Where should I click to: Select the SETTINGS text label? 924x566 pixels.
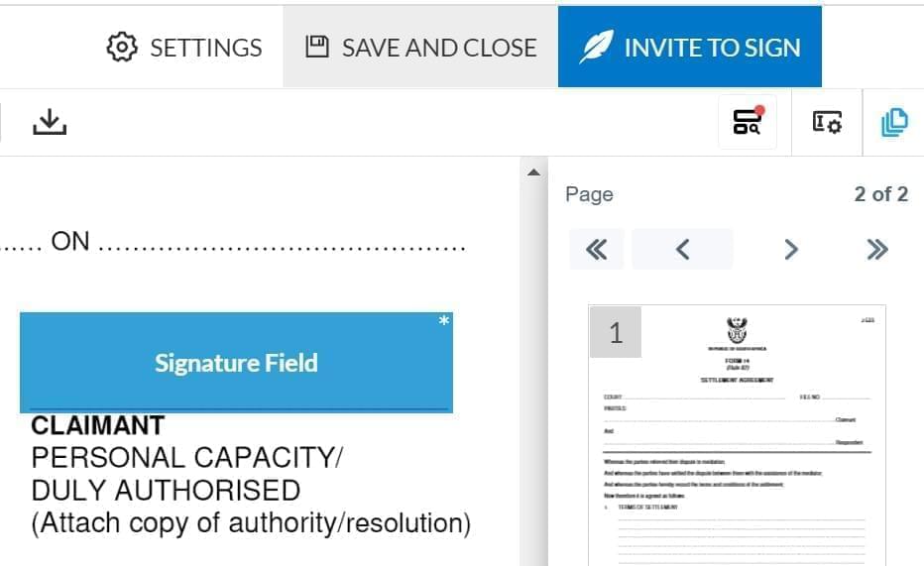205,48
